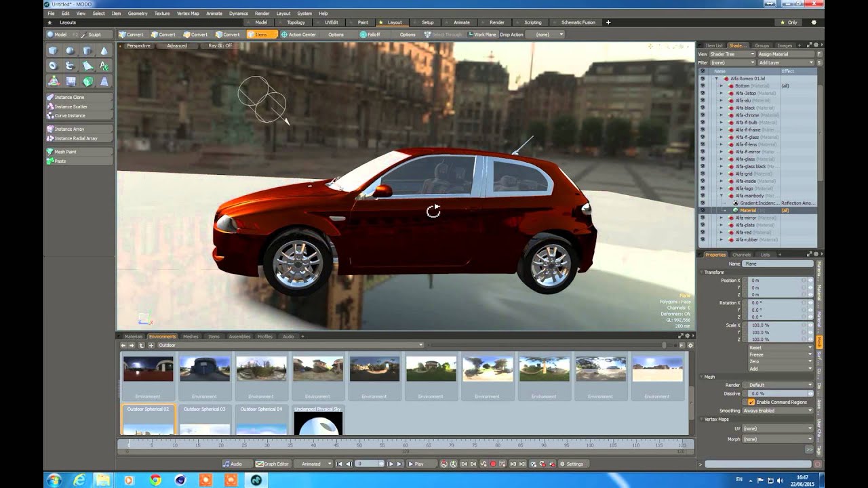
Task: Select the Cube primitive tool
Action: point(53,51)
